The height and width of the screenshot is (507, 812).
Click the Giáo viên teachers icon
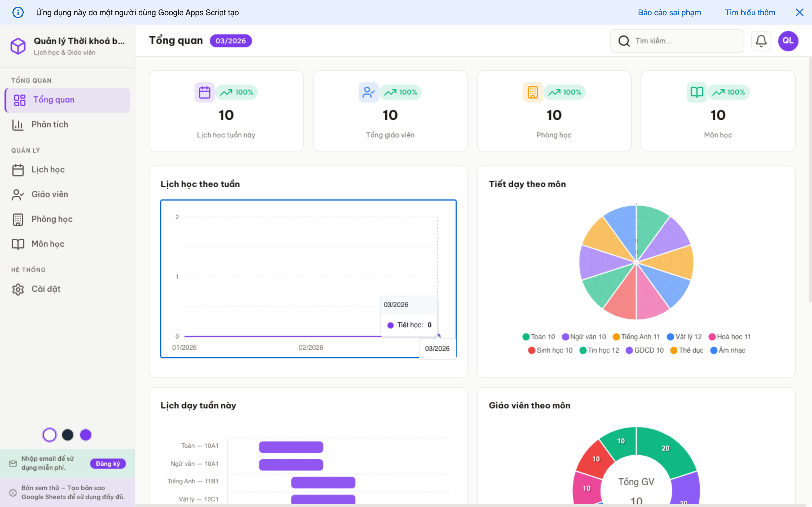pyautogui.click(x=18, y=194)
